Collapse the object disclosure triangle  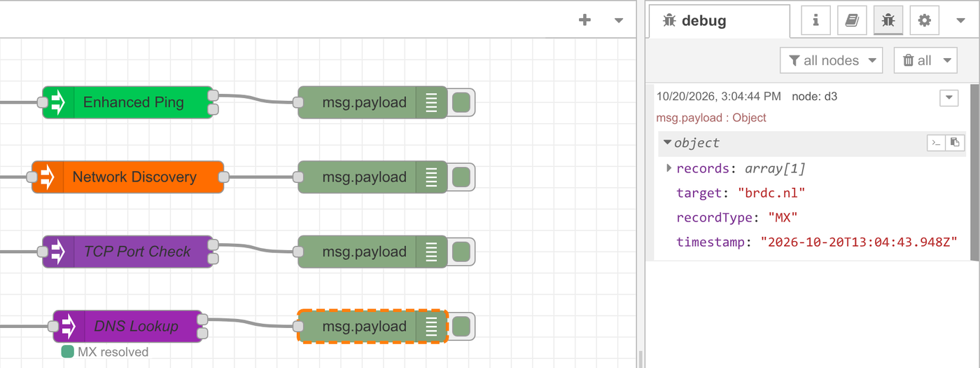pos(668,142)
